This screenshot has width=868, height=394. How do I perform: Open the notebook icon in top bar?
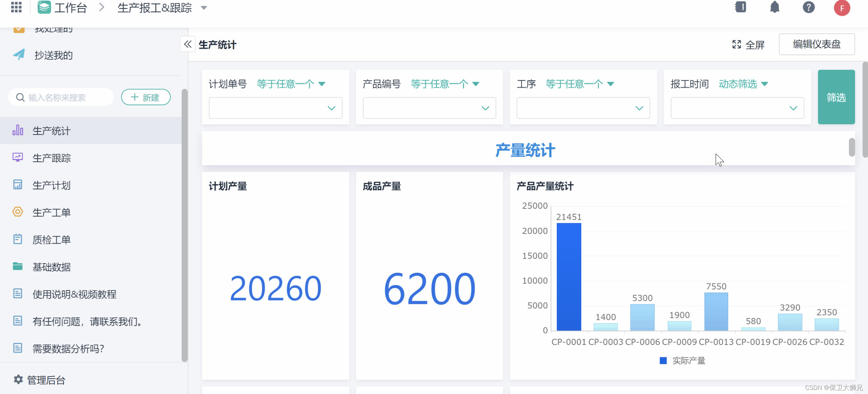pos(741,7)
